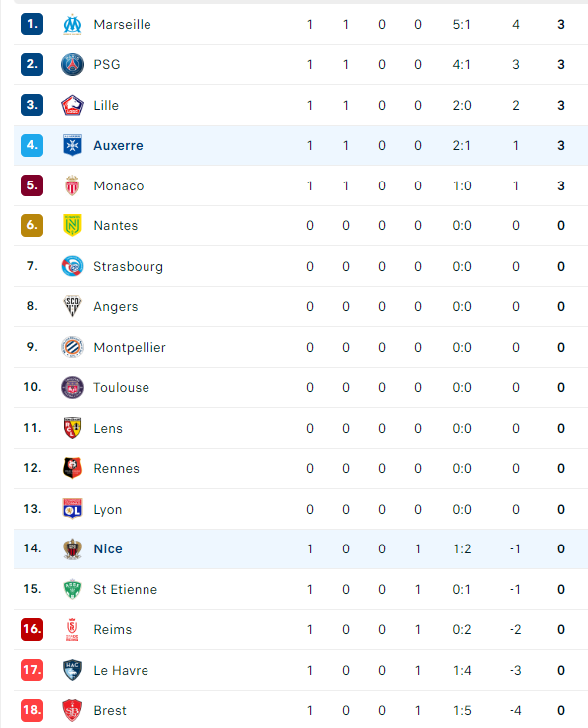The image size is (588, 728).
Task: Click the St Etienne team name
Action: 126,589
